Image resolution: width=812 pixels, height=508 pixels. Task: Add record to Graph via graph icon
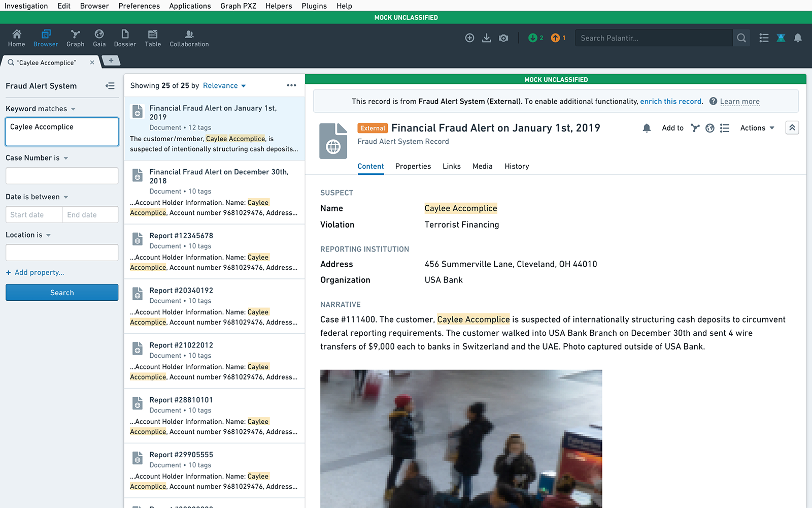pyautogui.click(x=695, y=128)
